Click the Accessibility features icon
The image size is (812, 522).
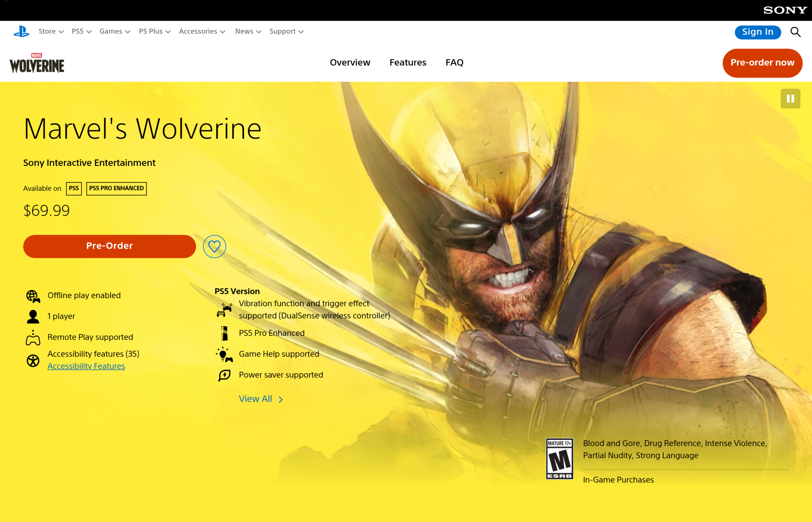coord(33,361)
